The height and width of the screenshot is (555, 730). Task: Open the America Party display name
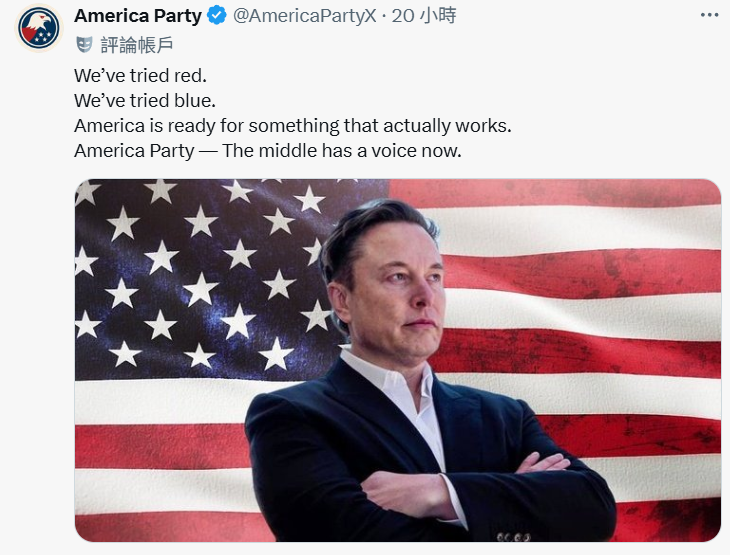[x=138, y=16]
